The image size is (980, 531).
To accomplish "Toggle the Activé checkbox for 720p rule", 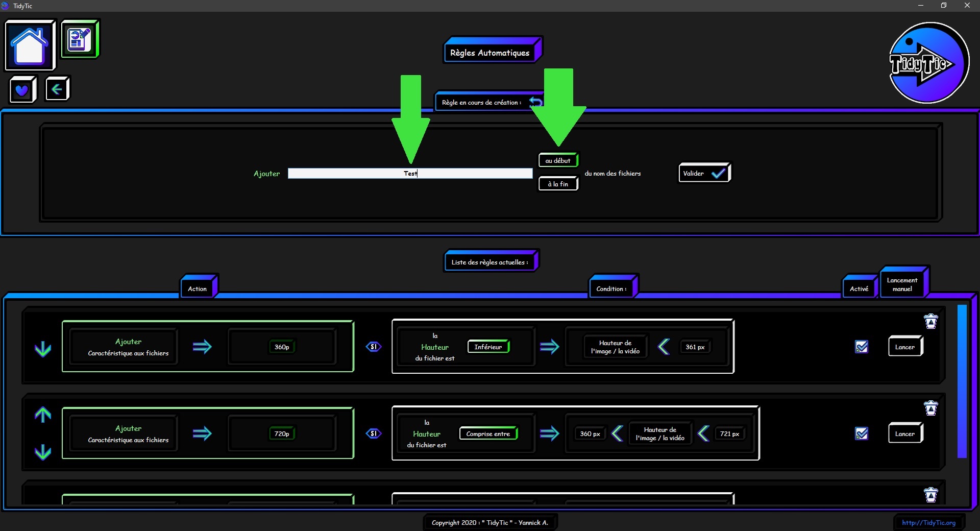I will pos(862,433).
